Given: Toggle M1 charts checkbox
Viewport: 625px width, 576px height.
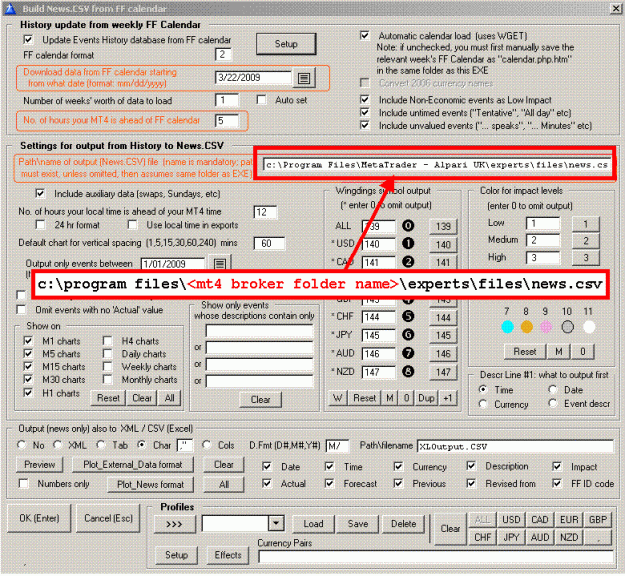Looking at the screenshot, I should (x=28, y=341).
